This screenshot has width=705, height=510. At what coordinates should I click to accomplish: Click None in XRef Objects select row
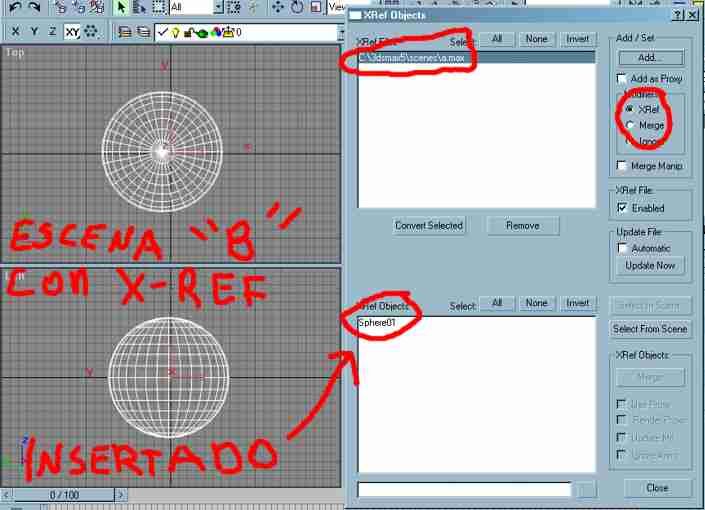point(536,303)
